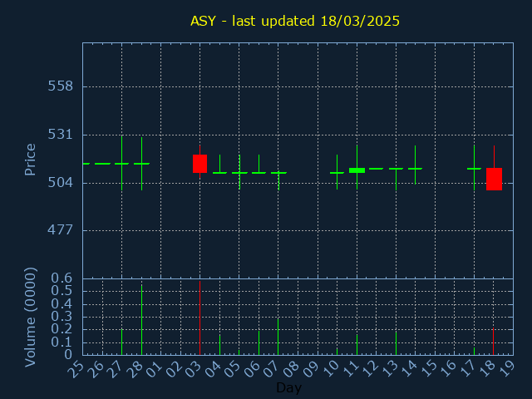Click the green candle on day 10
532x399 pixels.
coord(337,172)
